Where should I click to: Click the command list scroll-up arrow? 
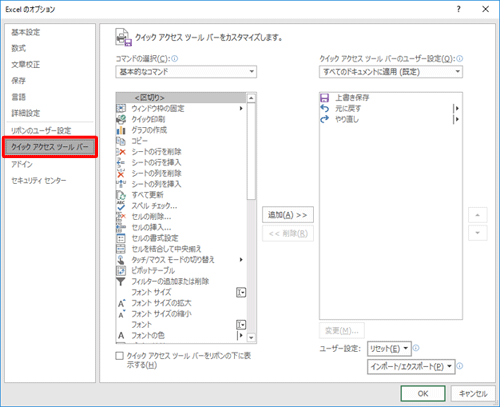coord(251,98)
